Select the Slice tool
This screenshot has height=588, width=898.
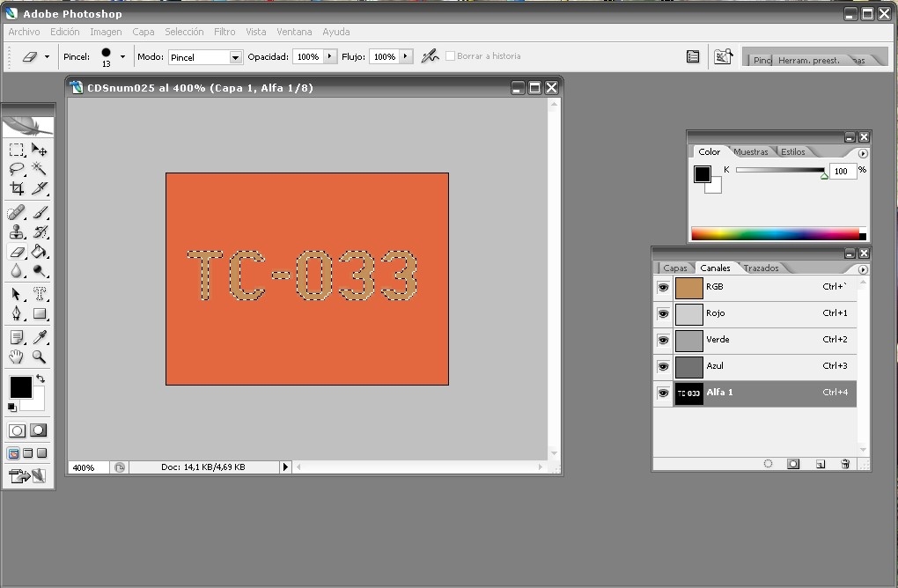[x=39, y=187]
